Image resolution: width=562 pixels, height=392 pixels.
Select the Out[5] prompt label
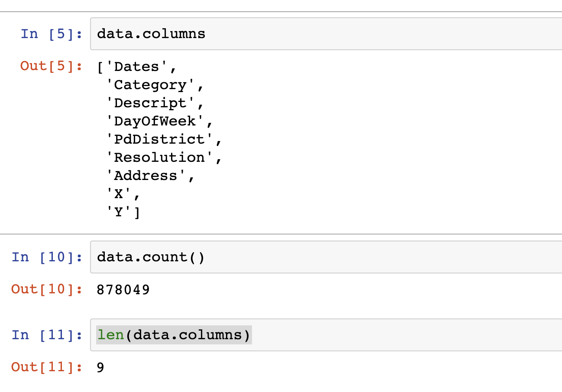pyautogui.click(x=52, y=66)
